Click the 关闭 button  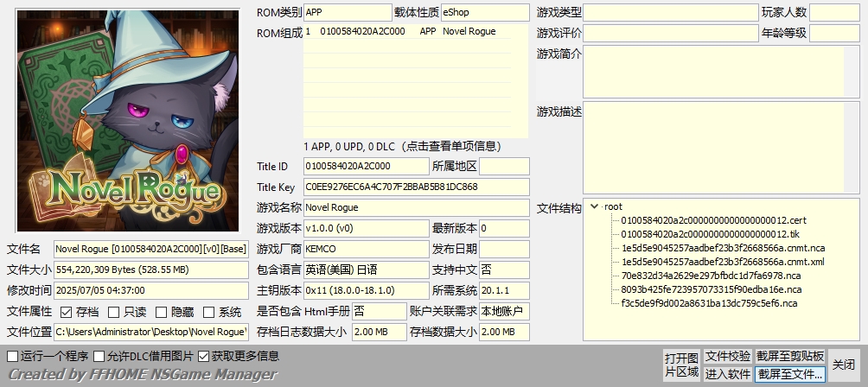(x=844, y=365)
